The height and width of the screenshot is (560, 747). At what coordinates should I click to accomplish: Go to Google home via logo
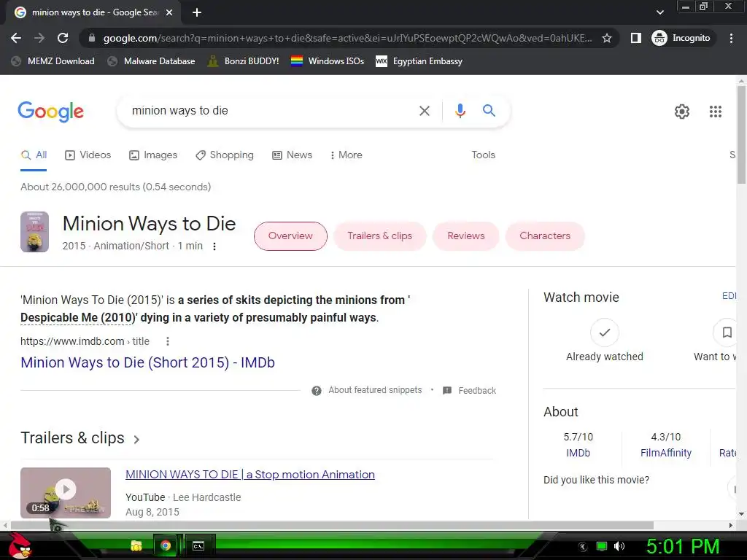click(50, 112)
